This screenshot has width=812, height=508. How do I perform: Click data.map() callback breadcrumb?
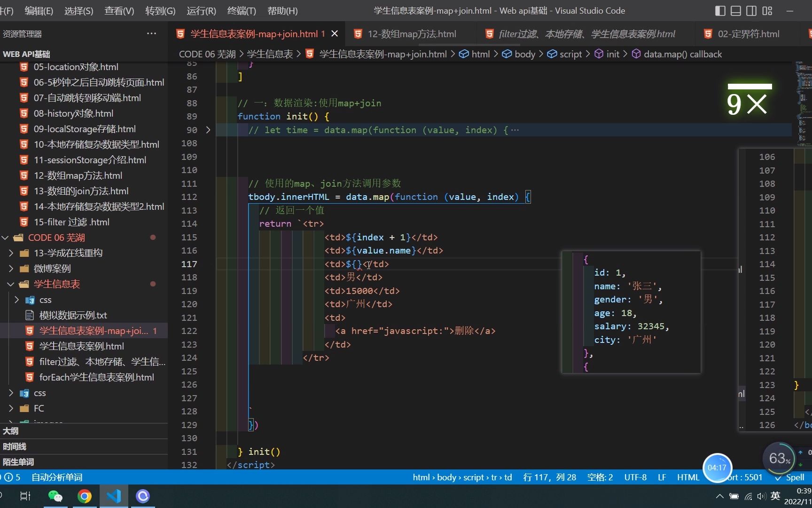tap(682, 54)
